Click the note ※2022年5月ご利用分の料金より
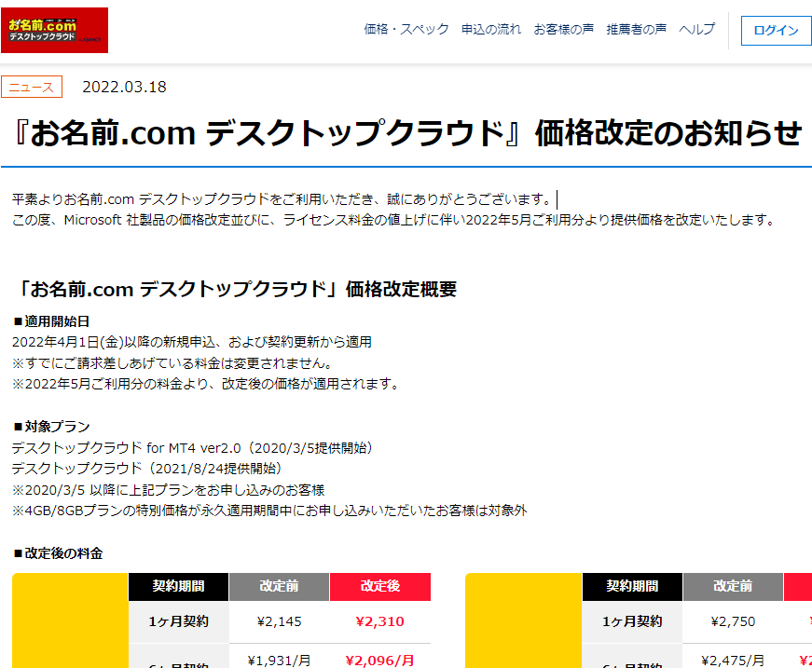 pos(206,384)
